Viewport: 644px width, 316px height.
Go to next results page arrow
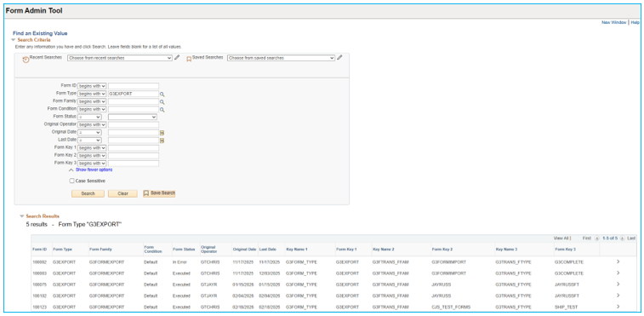(622, 238)
